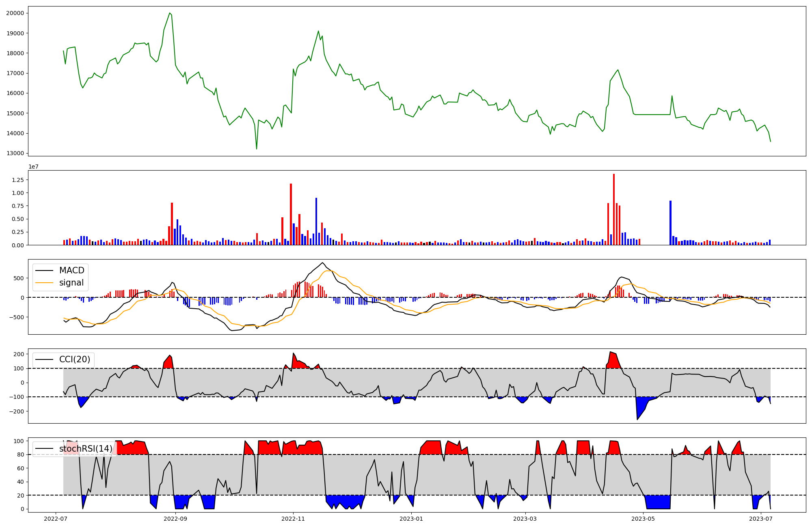The height and width of the screenshot is (528, 812).
Task: Click the CCI(20) legend entry
Action: [x=74, y=359]
